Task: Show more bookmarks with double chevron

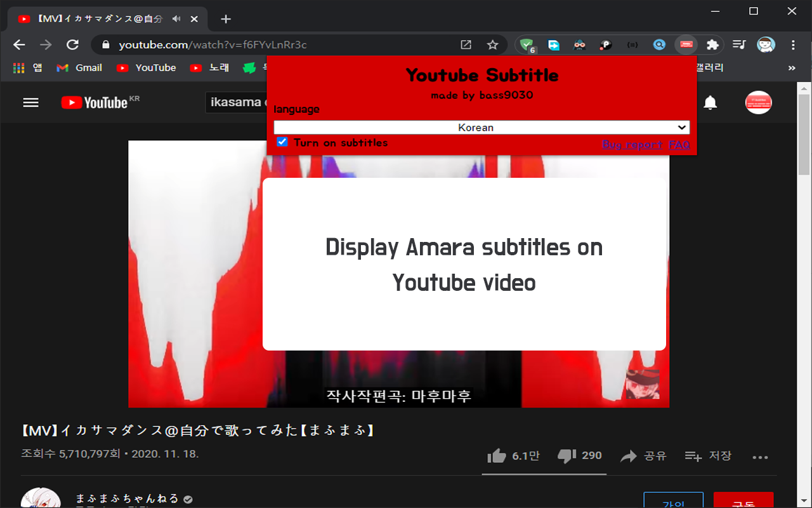Action: coord(792,67)
